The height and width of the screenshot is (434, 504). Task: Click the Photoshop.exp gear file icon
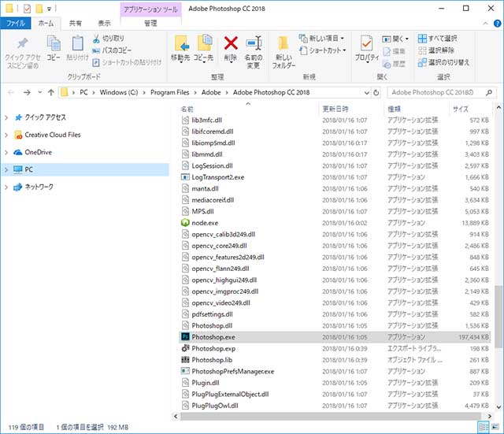click(x=185, y=348)
